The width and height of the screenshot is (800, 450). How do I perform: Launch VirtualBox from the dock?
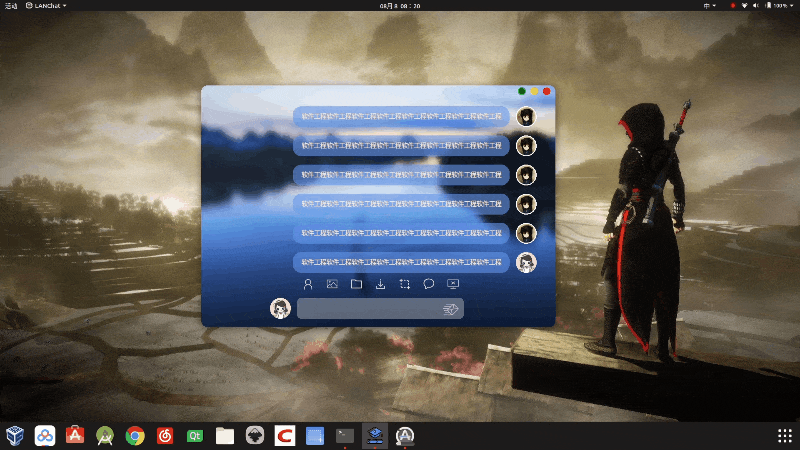click(15, 436)
